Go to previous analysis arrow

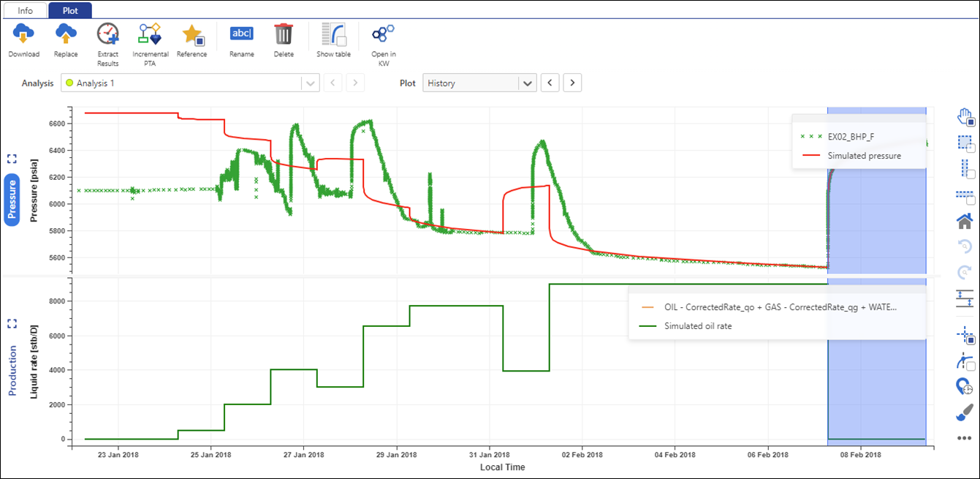333,83
